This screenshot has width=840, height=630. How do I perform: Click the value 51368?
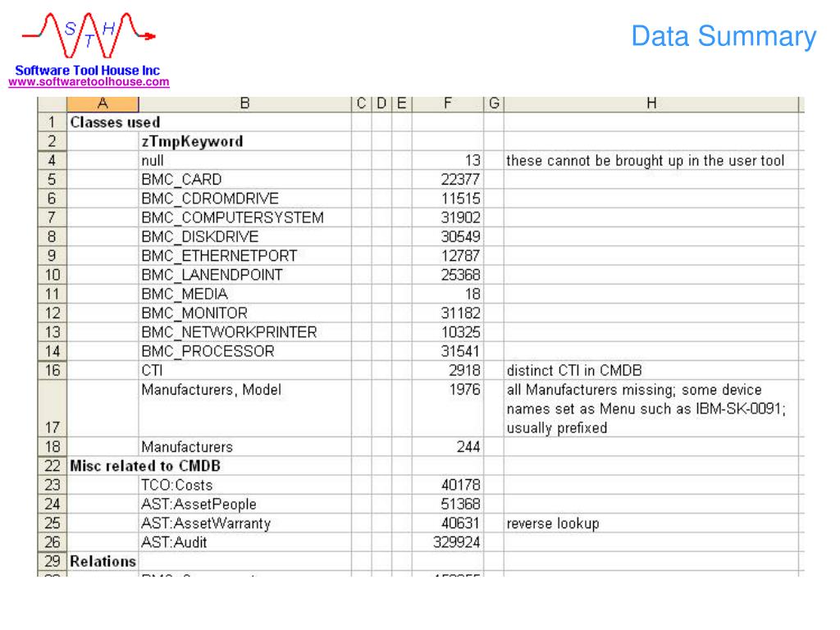tap(460, 504)
